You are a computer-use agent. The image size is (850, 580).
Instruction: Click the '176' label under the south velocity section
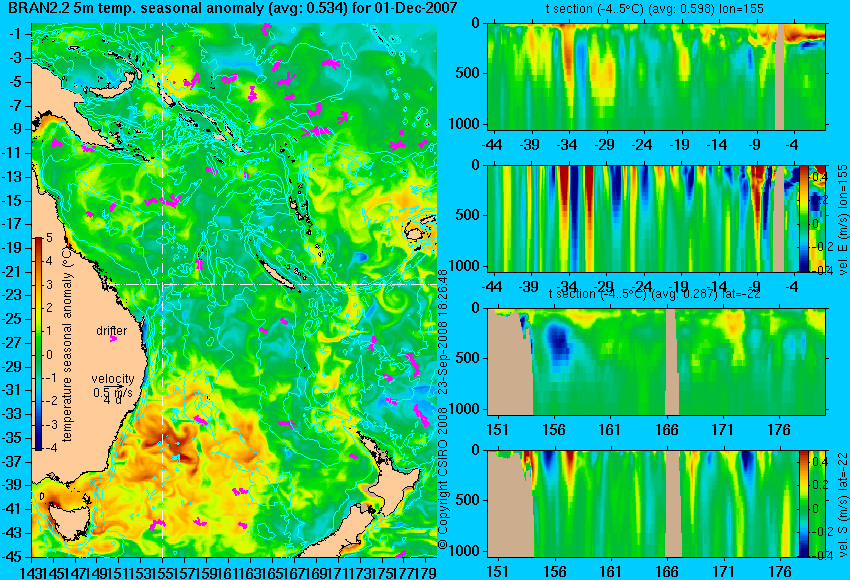tap(779, 572)
